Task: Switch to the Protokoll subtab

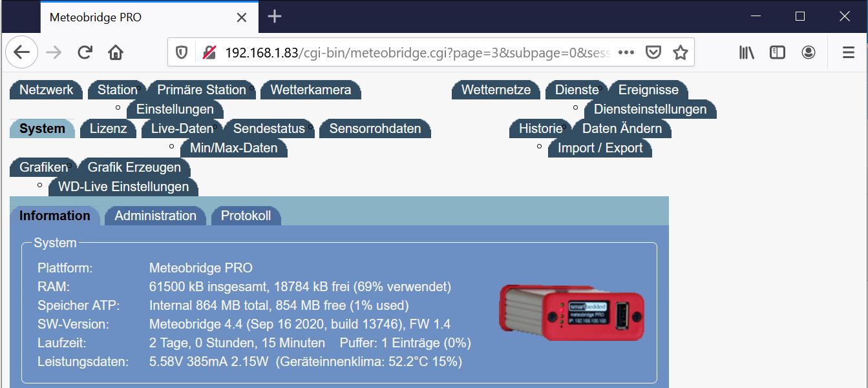Action: pyautogui.click(x=246, y=216)
